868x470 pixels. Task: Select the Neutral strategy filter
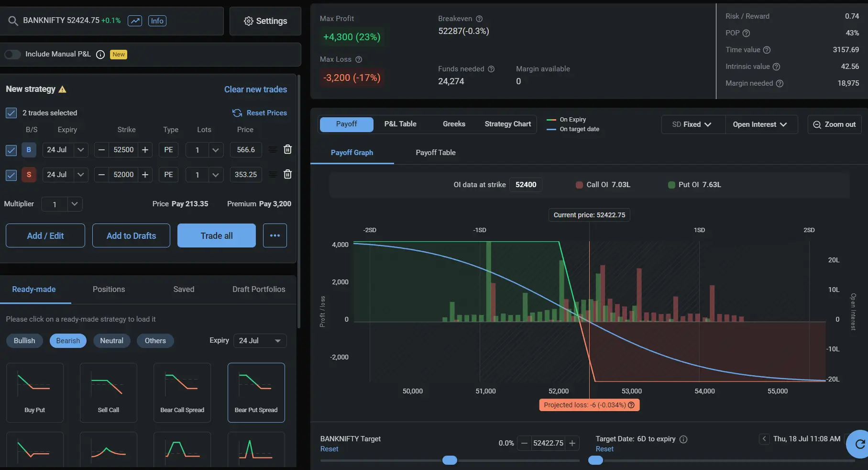(x=111, y=341)
